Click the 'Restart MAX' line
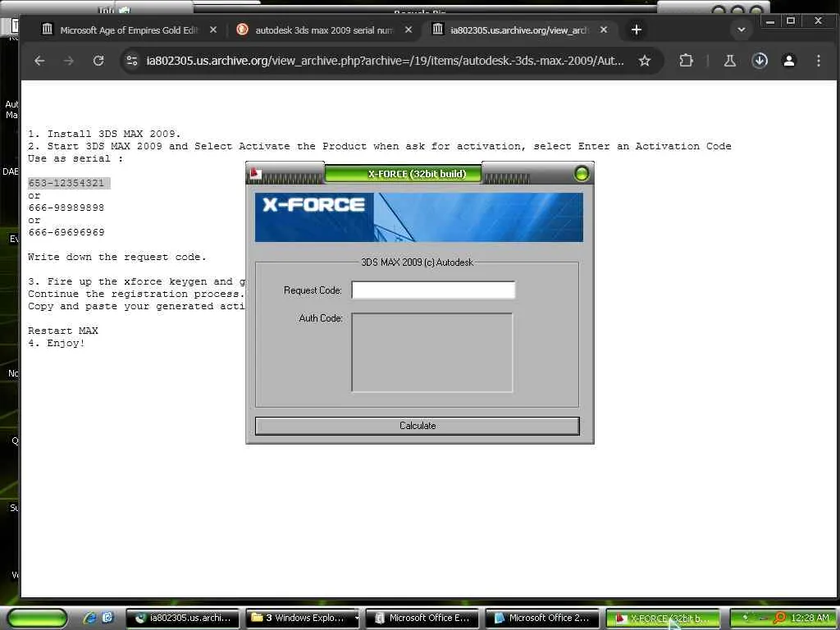This screenshot has width=840, height=630. (63, 331)
